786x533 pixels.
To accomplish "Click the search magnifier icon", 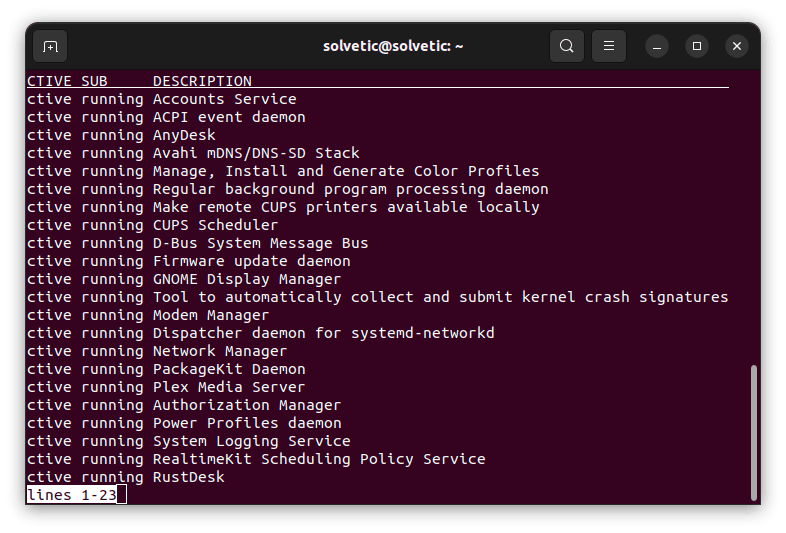I will (567, 46).
